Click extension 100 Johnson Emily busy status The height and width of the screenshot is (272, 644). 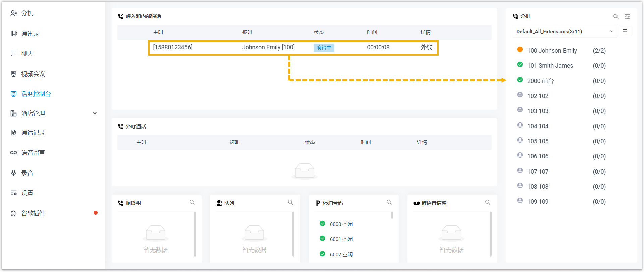tap(520, 50)
